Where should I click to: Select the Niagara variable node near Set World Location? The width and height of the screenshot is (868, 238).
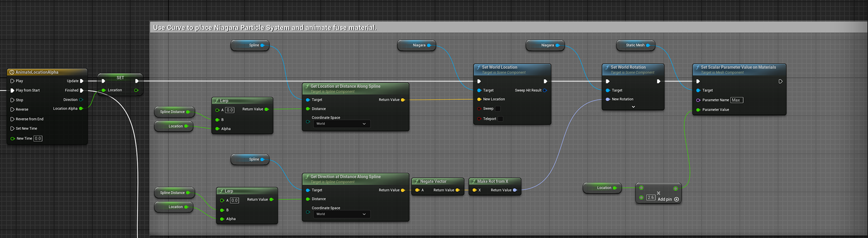click(x=417, y=45)
